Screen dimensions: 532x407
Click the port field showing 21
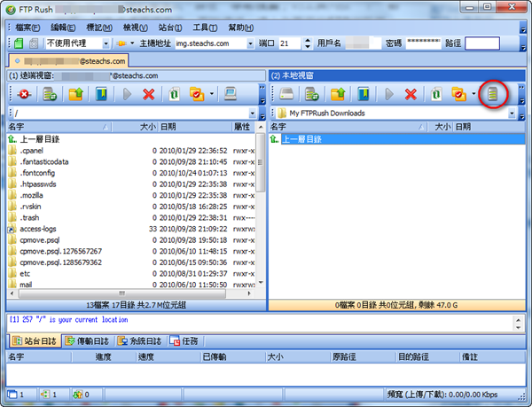click(289, 43)
